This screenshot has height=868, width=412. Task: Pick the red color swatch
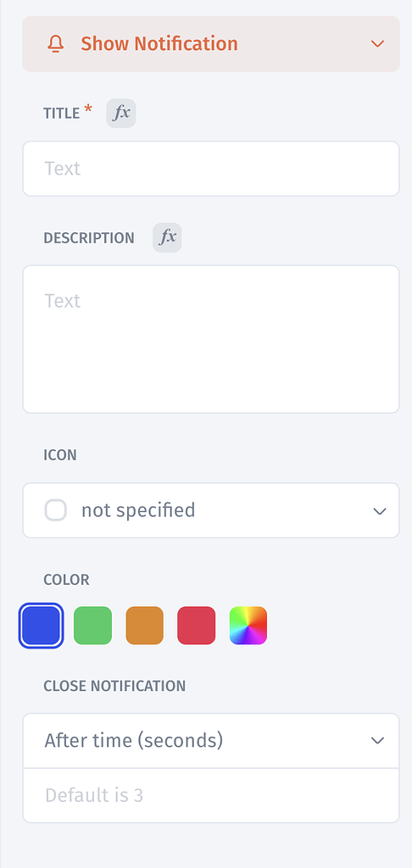197,626
